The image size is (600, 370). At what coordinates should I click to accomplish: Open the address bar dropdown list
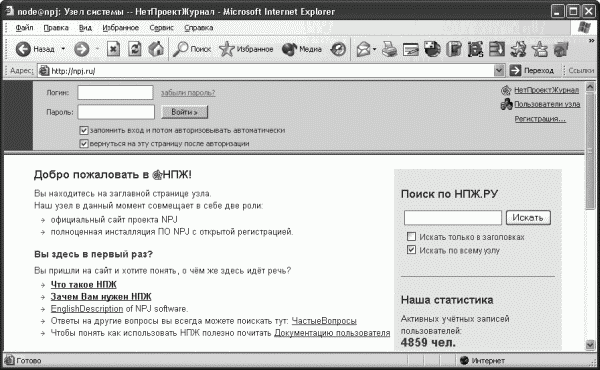pos(499,70)
